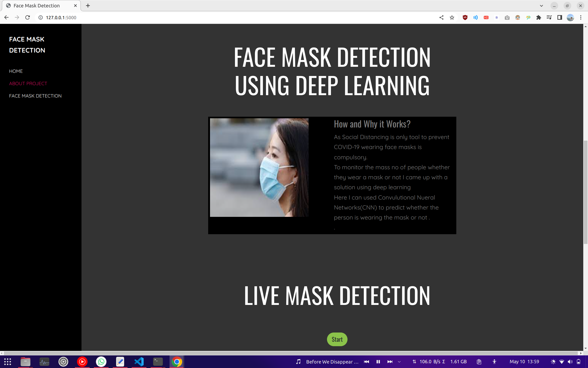Open the tab search chevron

[x=541, y=6]
